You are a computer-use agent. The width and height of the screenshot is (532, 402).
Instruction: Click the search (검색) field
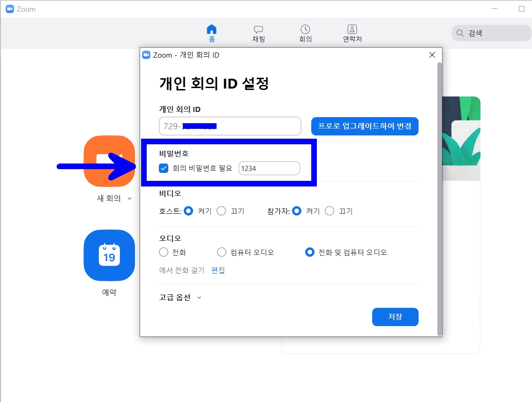pyautogui.click(x=491, y=33)
